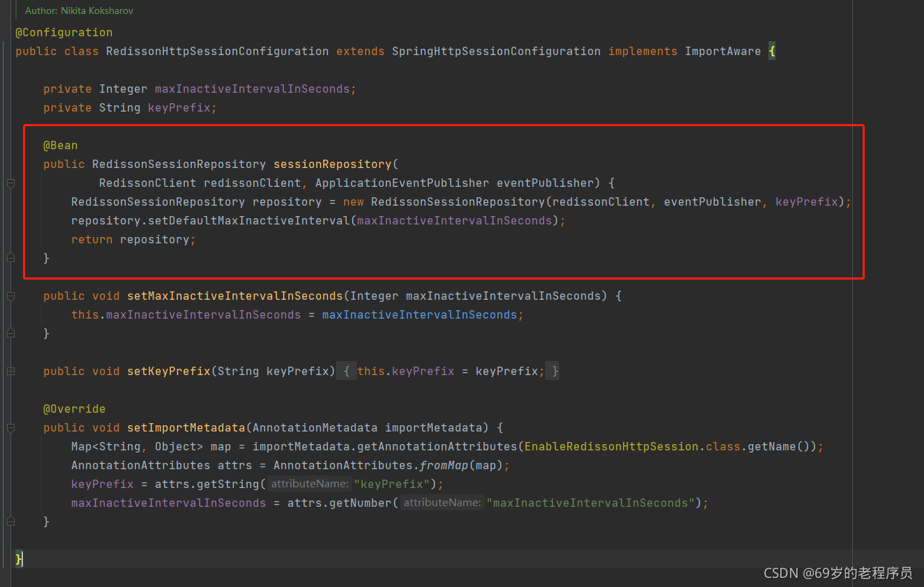Image resolution: width=924 pixels, height=587 pixels.
Task: Click method name setMaxInactiveIntervalInSeconds
Action: pos(235,296)
